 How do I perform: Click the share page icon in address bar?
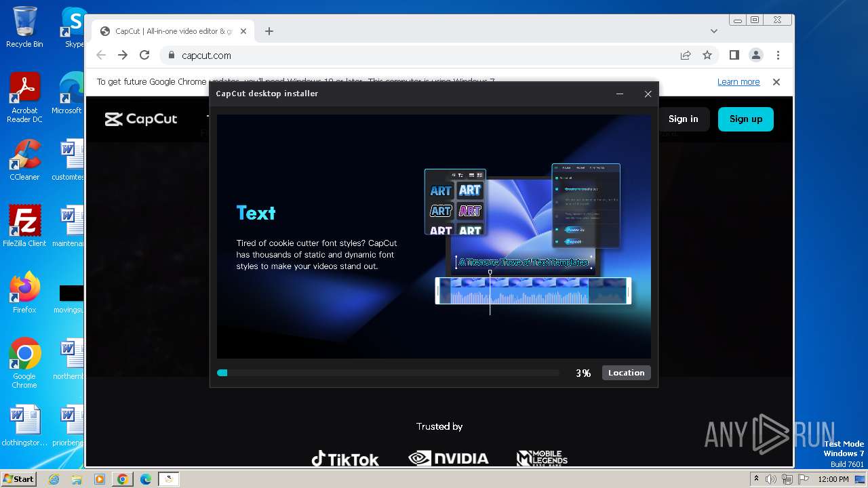click(x=686, y=56)
